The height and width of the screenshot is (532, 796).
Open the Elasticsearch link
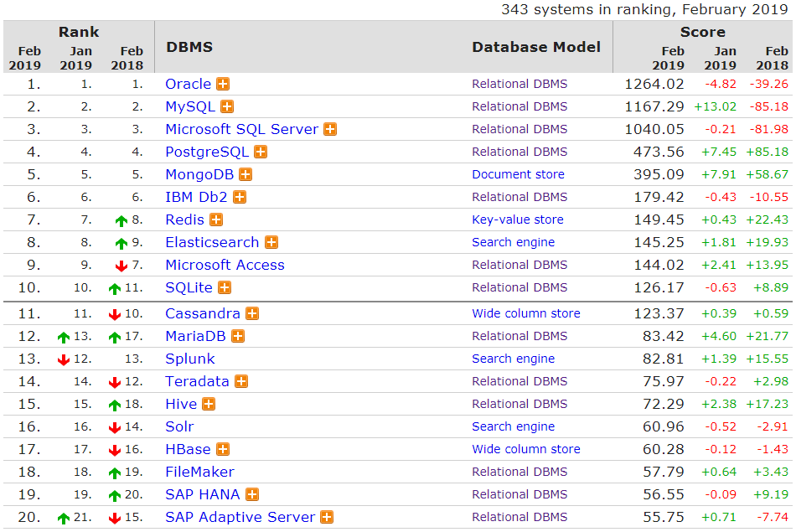[x=212, y=242]
